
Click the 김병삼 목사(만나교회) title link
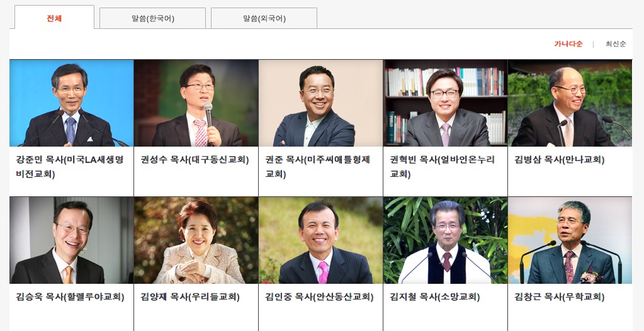(x=560, y=160)
